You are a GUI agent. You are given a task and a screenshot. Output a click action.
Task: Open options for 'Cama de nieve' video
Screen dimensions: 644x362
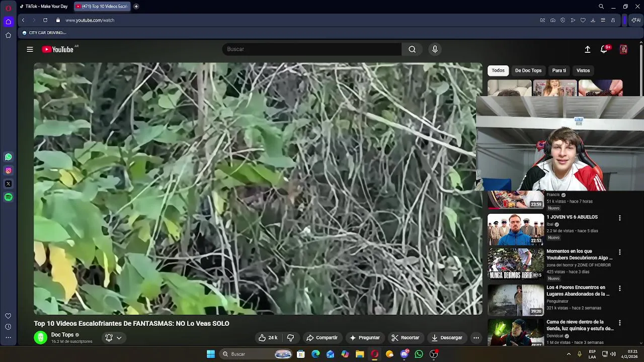coord(620,323)
